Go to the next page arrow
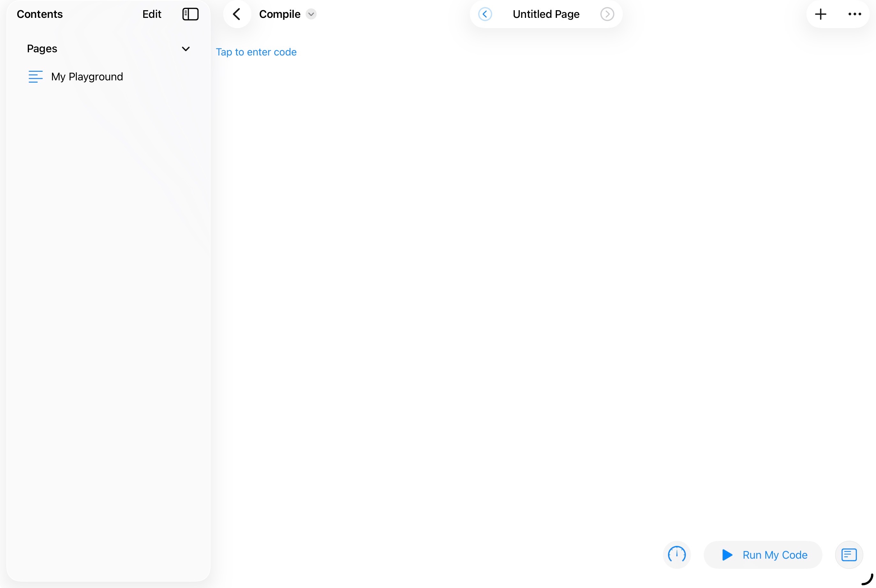The image size is (876, 588). click(607, 14)
